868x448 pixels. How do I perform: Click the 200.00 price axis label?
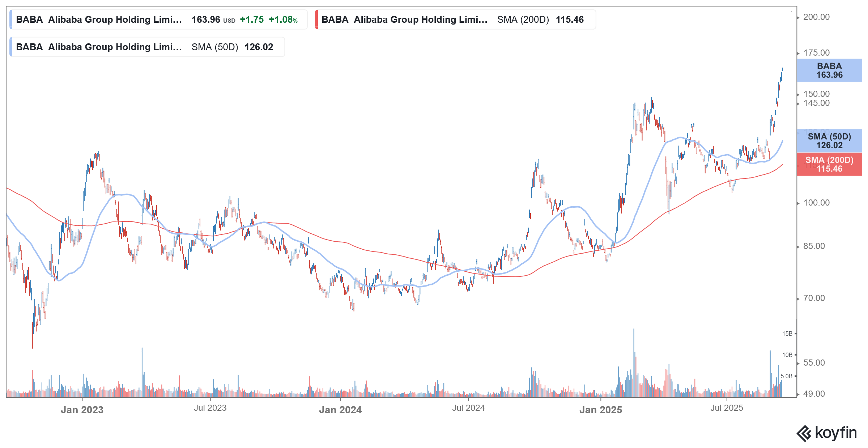[x=816, y=17]
